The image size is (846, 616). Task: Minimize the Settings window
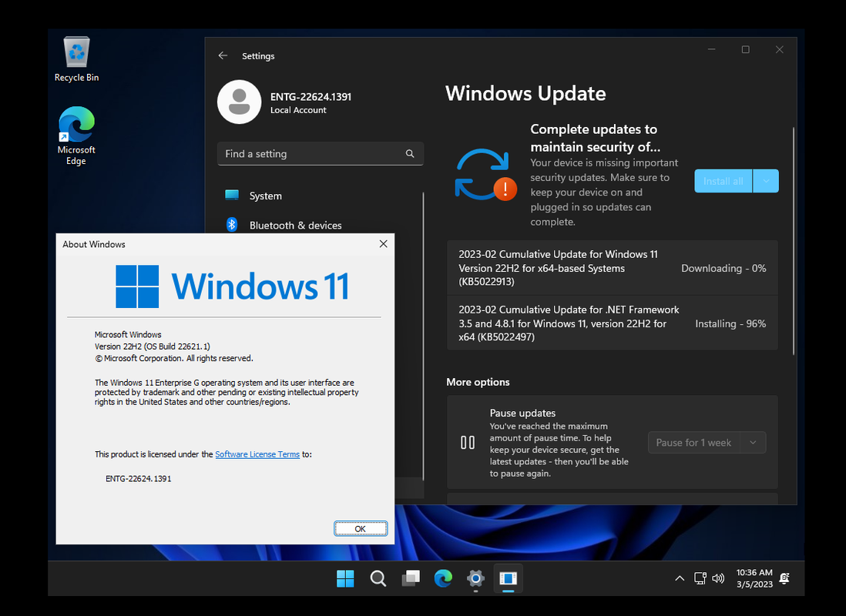click(712, 49)
